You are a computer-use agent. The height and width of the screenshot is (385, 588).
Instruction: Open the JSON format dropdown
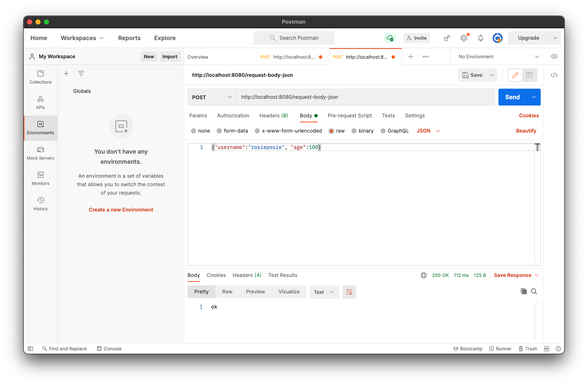tap(428, 131)
